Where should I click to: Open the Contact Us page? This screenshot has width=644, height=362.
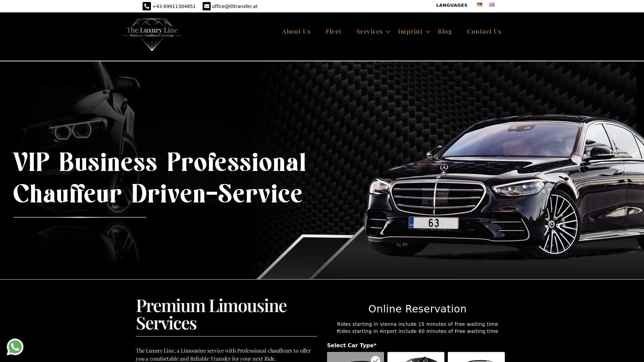coord(484,31)
